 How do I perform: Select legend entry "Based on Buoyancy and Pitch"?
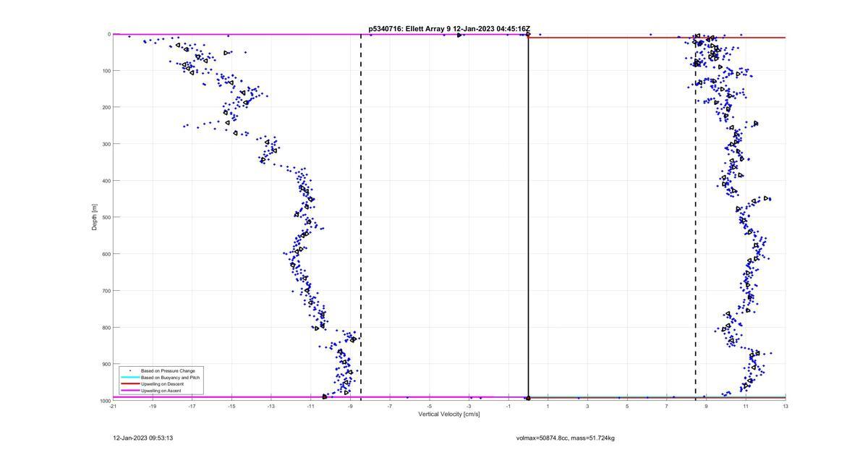coord(171,378)
